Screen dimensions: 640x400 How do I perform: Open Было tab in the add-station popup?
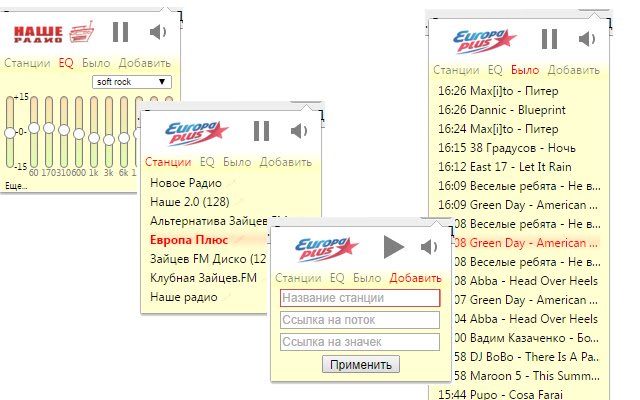click(367, 278)
